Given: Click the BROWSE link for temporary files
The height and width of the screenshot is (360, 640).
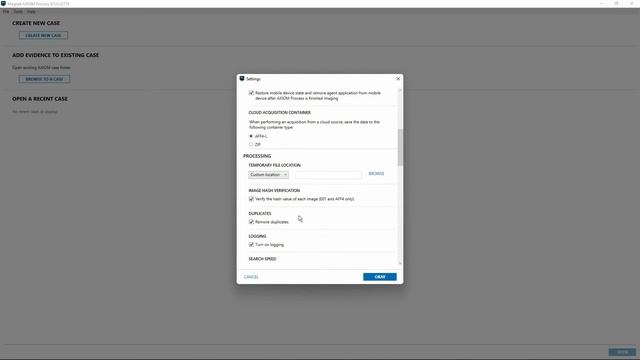Looking at the screenshot, I should click(x=376, y=174).
